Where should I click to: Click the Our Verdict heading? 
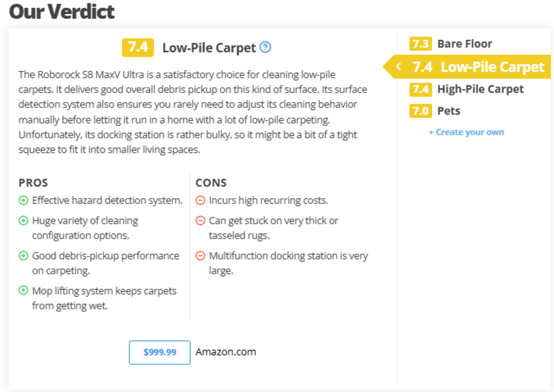click(62, 12)
